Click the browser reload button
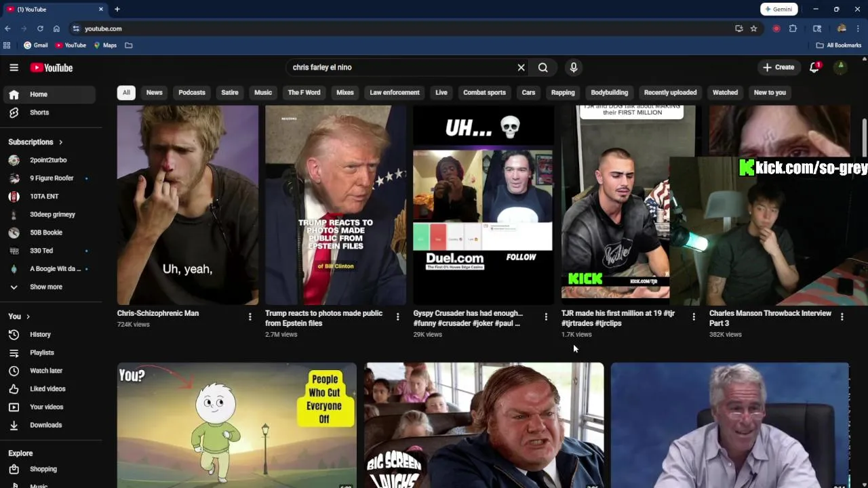 pos(40,28)
